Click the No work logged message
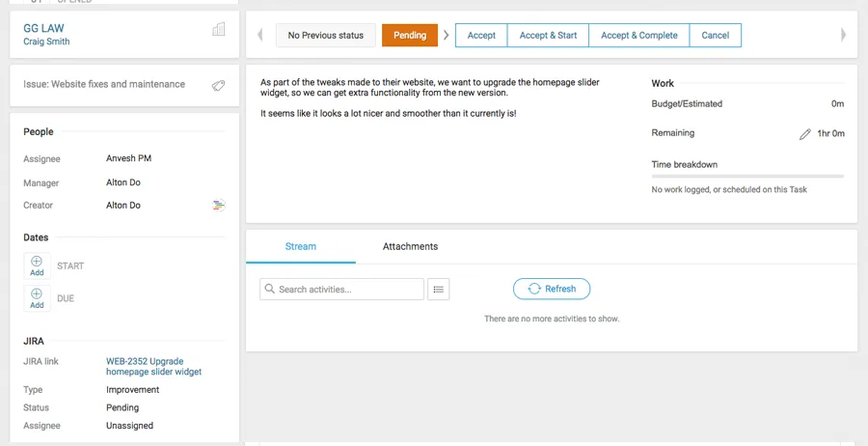The image size is (868, 446). pyautogui.click(x=729, y=189)
